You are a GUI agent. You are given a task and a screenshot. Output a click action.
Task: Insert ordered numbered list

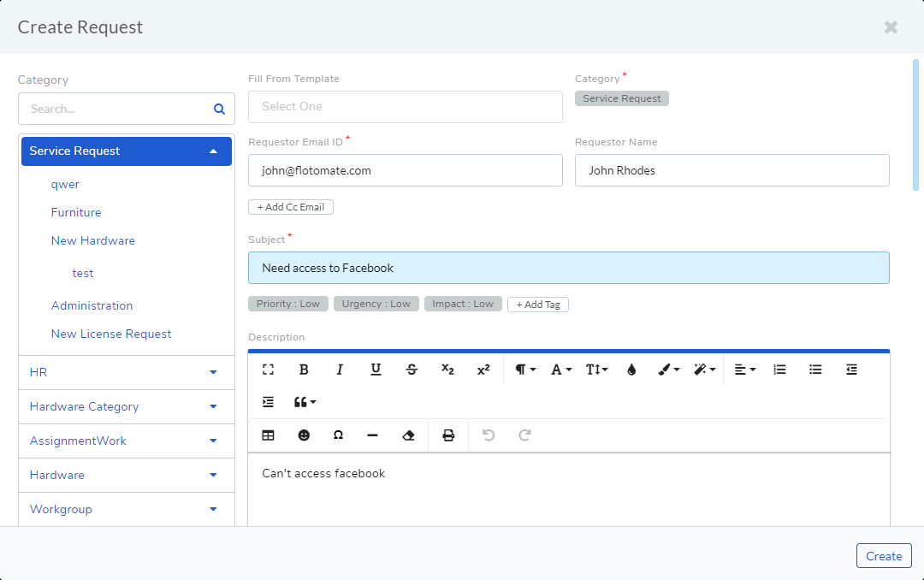pyautogui.click(x=779, y=370)
